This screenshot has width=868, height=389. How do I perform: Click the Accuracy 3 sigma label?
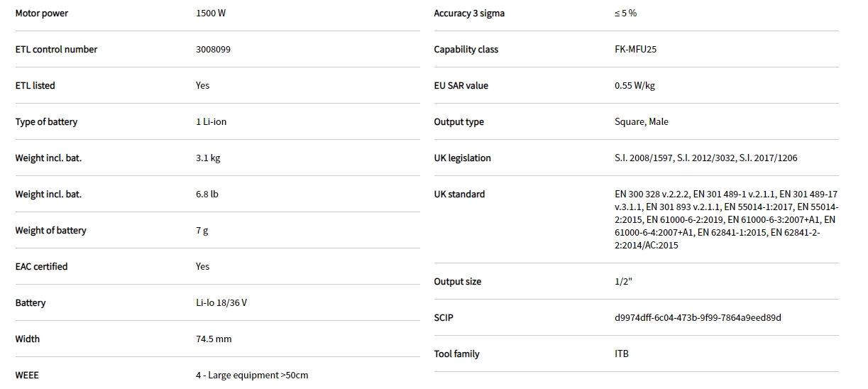coord(469,13)
